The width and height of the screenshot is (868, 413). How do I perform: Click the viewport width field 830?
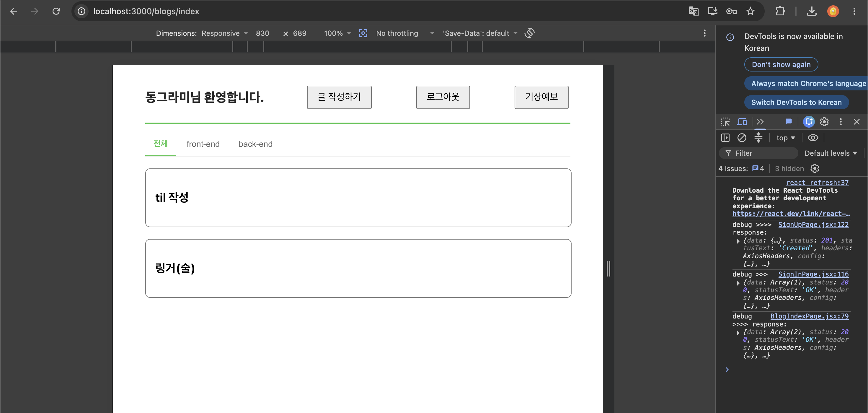(262, 33)
